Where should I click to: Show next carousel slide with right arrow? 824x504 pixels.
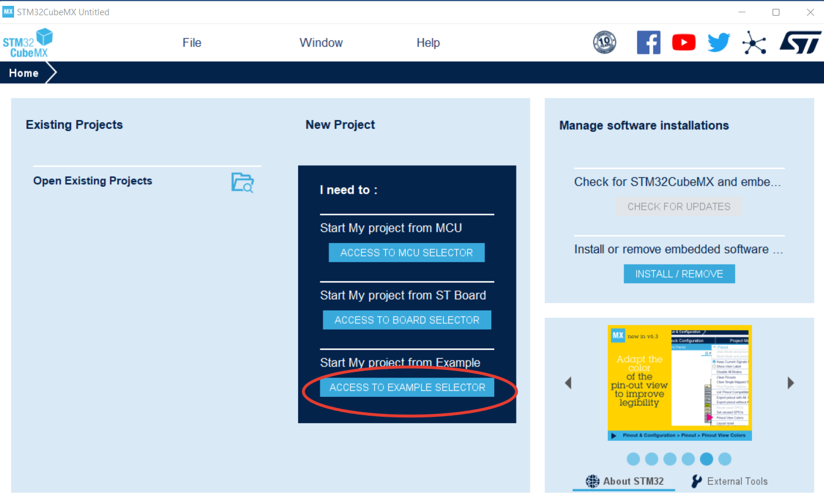(791, 383)
